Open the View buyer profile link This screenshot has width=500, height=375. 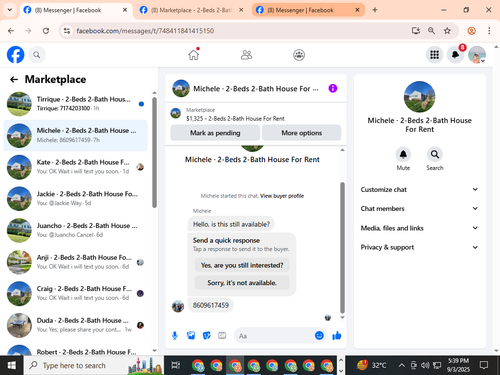click(282, 196)
